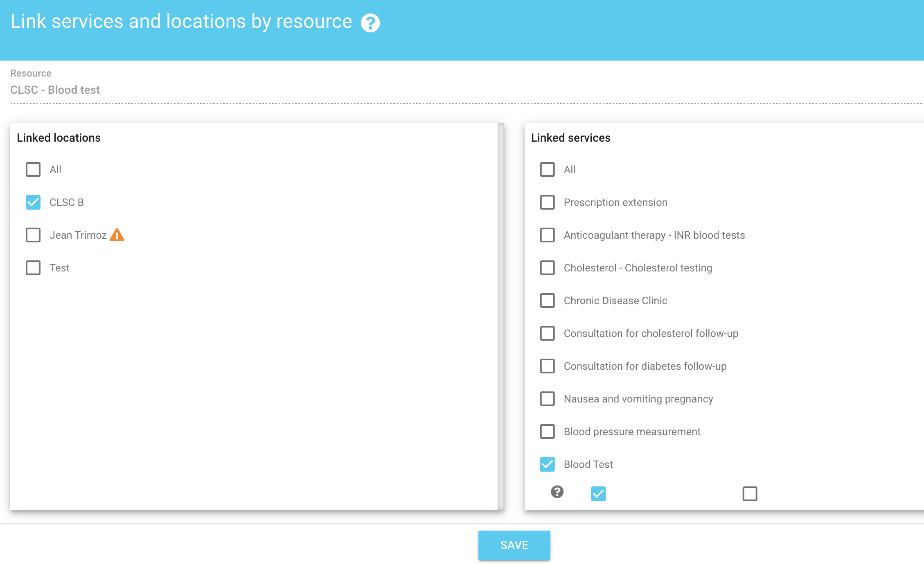Click small help icon below Blood Test
This screenshot has width=924, height=565.
557,492
